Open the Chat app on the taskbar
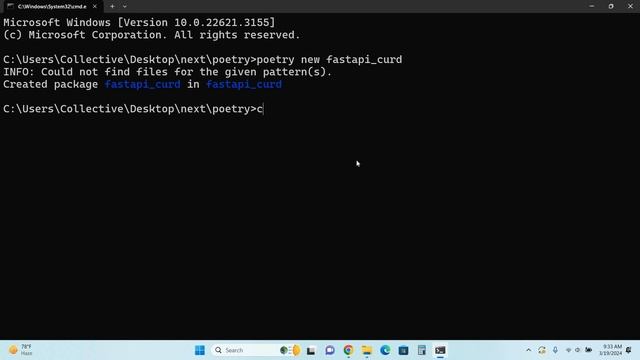This screenshot has height=360, width=640. pyautogui.click(x=330, y=350)
